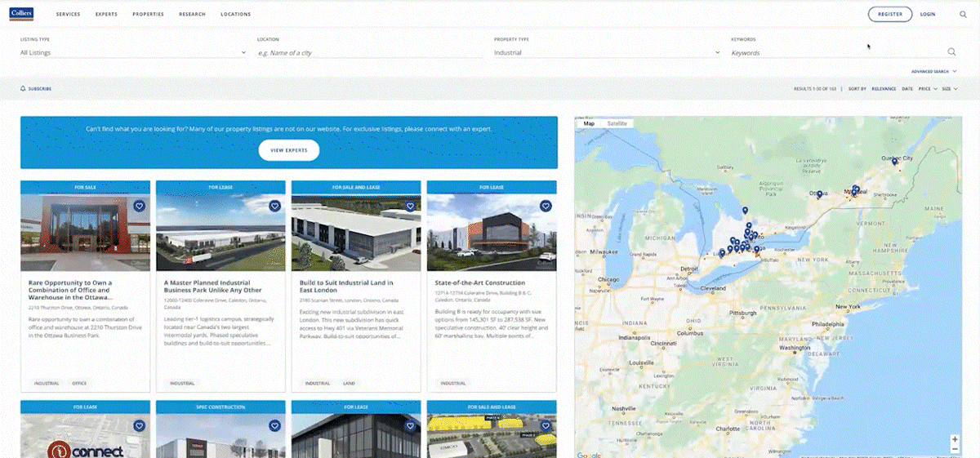Click the keywords search magnifier icon

click(x=951, y=52)
